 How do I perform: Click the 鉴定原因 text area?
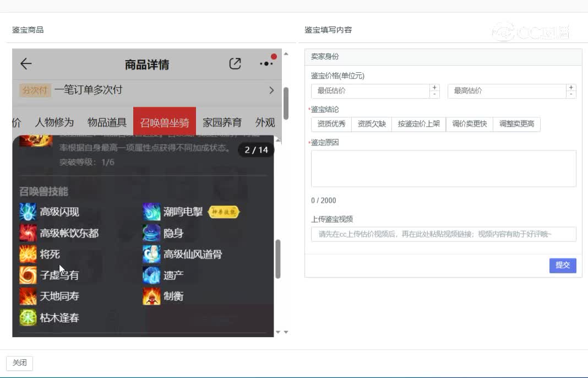point(444,169)
